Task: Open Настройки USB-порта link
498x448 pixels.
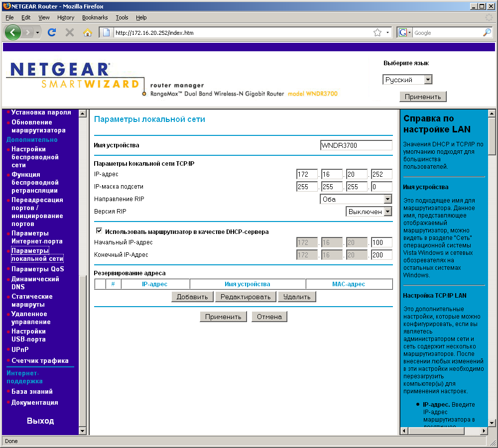Action: pos(28,336)
